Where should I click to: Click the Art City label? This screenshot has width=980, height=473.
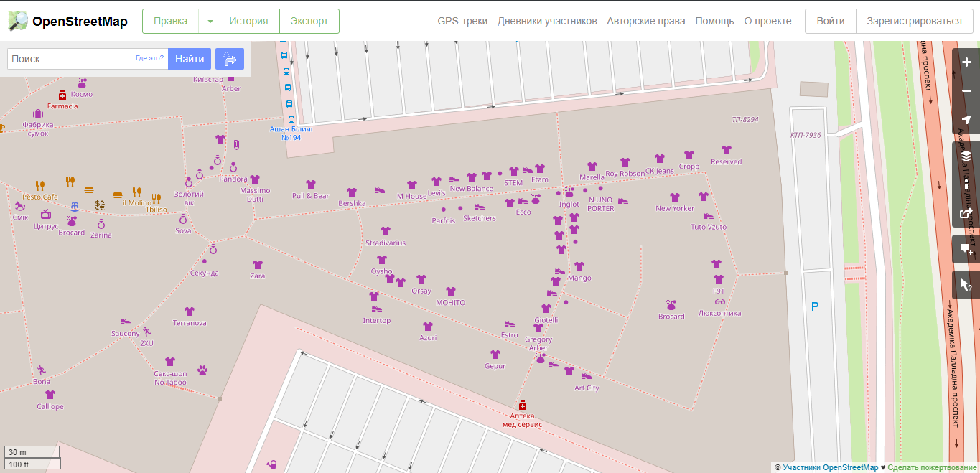(x=587, y=388)
